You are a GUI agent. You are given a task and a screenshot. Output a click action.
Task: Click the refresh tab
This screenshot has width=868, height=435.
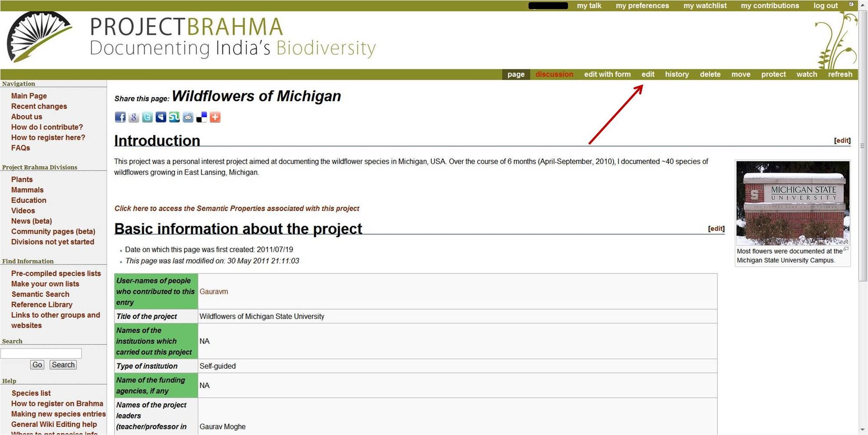(x=840, y=74)
